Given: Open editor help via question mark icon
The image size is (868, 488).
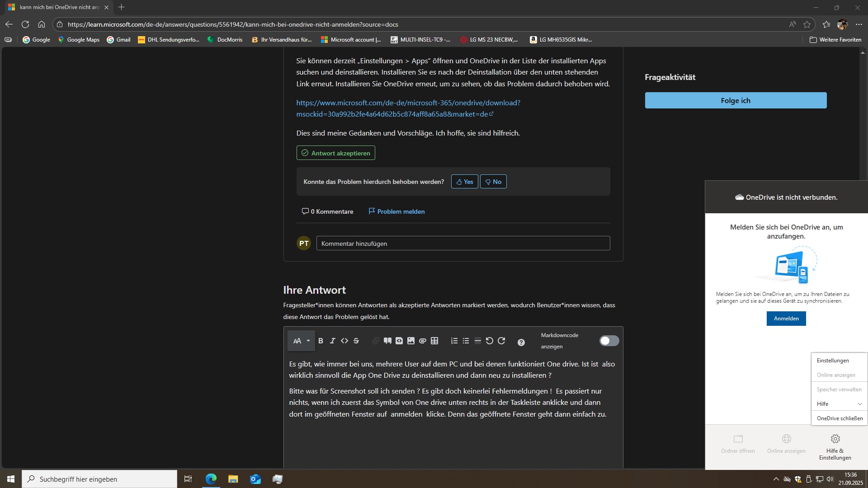Looking at the screenshot, I should (x=521, y=343).
